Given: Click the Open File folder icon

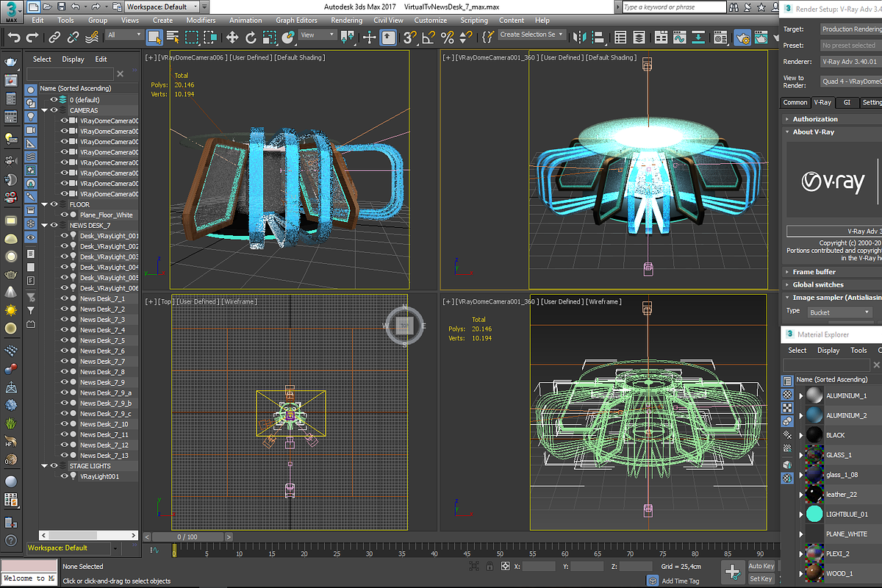Looking at the screenshot, I should (49, 7).
